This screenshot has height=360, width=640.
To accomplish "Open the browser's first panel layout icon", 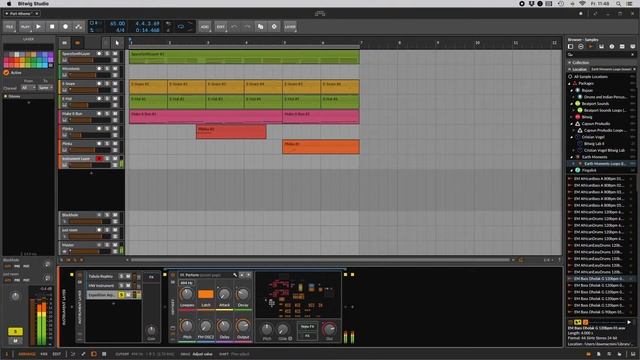I will pos(571,47).
